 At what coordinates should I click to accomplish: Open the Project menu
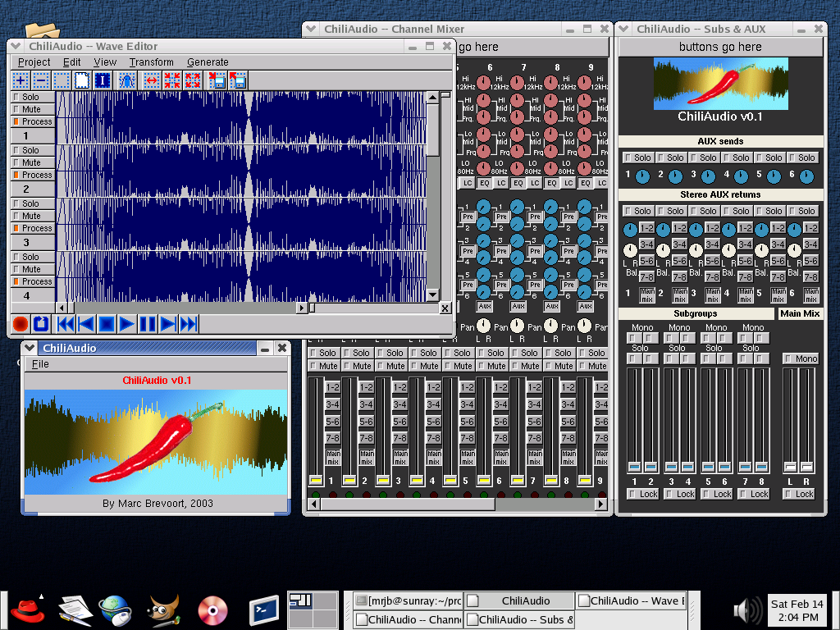[34, 62]
